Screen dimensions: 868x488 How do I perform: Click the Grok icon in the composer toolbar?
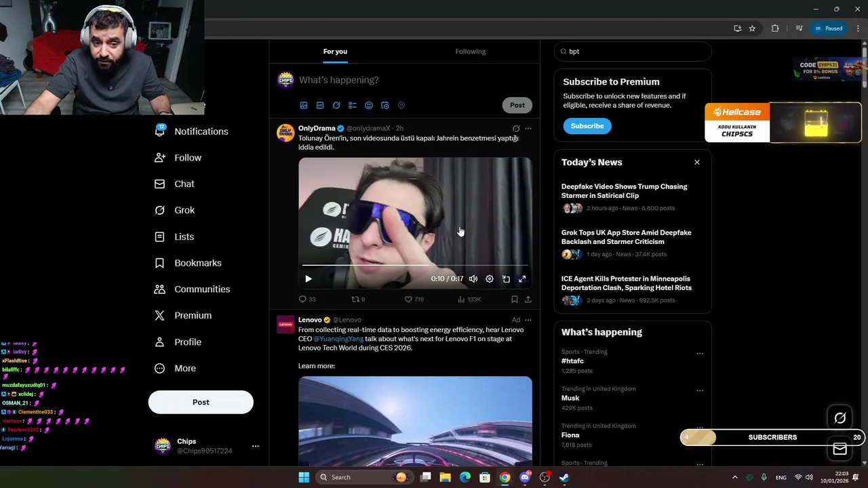tap(336, 106)
